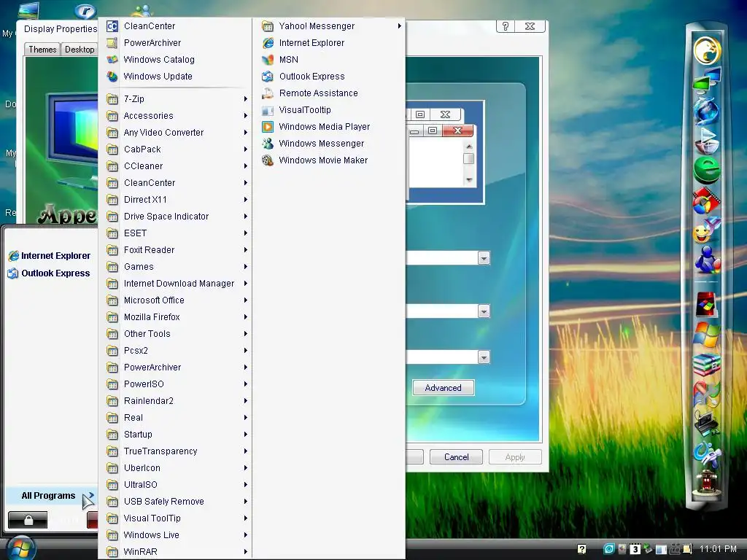Click All Programs in Start menu

tap(52, 496)
